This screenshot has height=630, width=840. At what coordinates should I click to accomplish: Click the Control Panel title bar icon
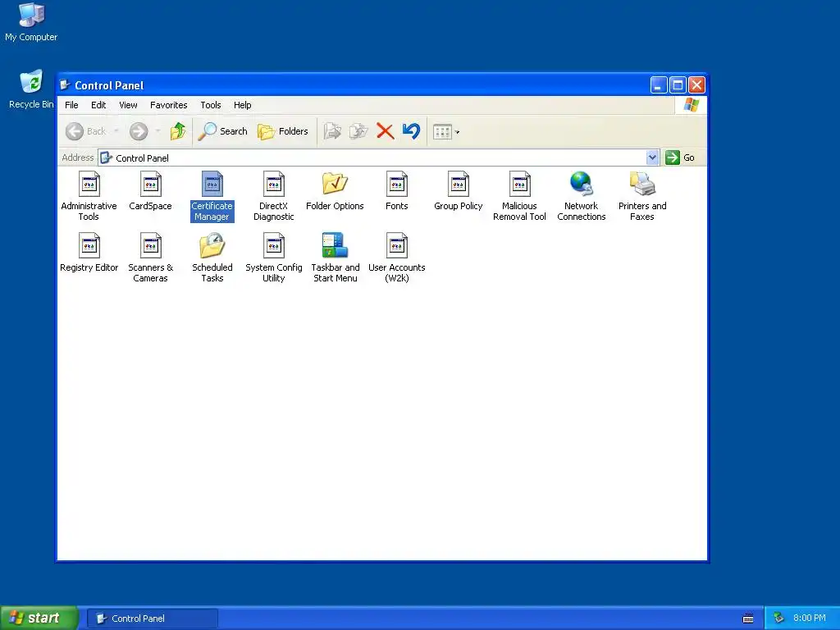(x=66, y=85)
